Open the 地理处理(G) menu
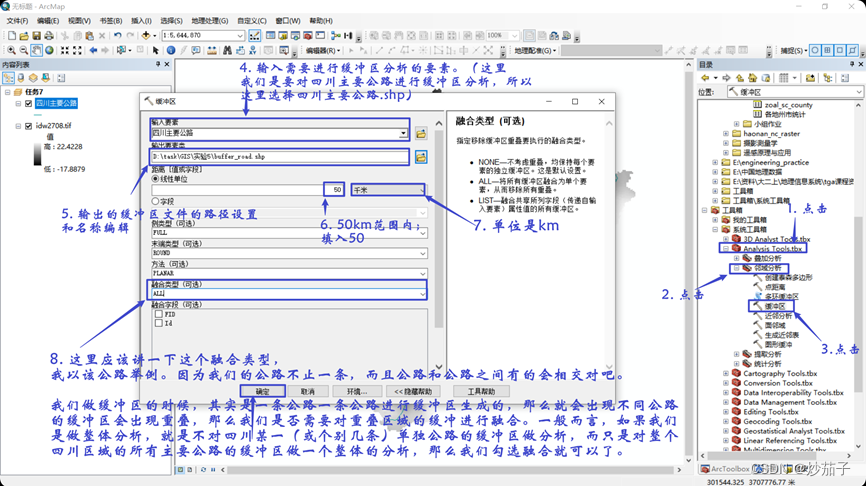This screenshot has height=486, width=866. 210,20
